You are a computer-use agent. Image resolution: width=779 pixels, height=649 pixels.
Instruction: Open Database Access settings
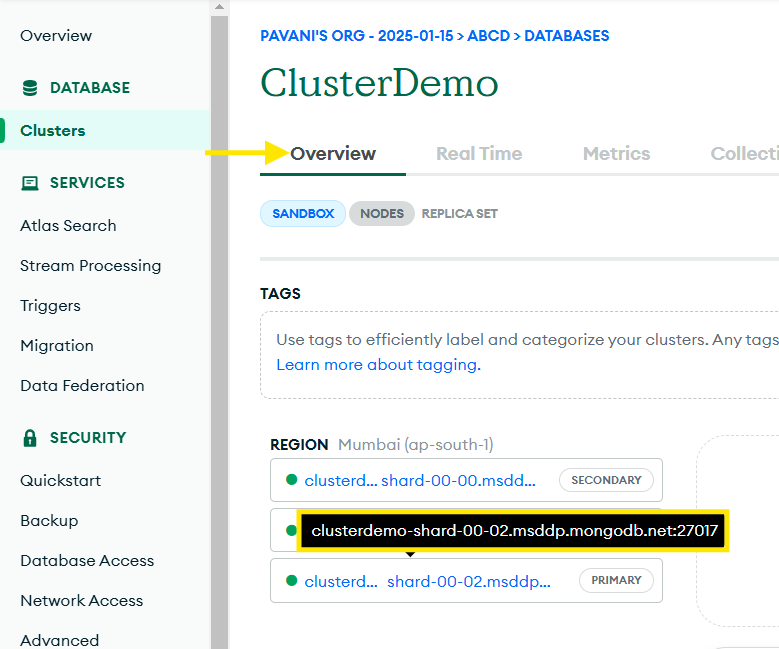(87, 561)
